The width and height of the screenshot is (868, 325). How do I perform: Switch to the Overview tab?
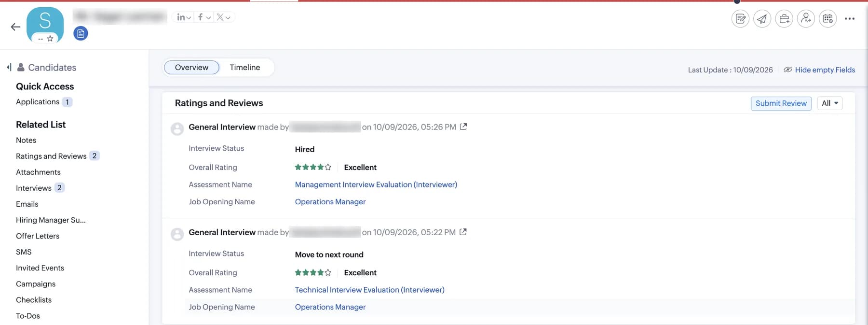coord(191,68)
